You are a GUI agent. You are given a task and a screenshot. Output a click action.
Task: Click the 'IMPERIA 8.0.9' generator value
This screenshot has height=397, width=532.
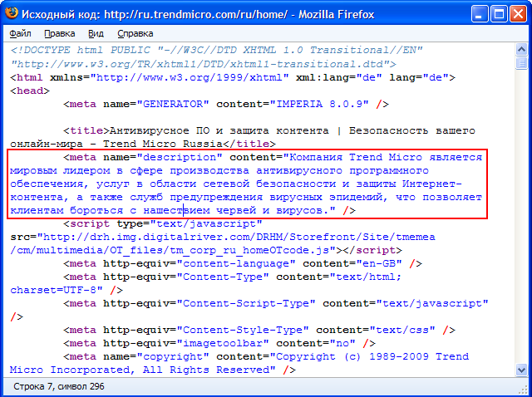(319, 104)
